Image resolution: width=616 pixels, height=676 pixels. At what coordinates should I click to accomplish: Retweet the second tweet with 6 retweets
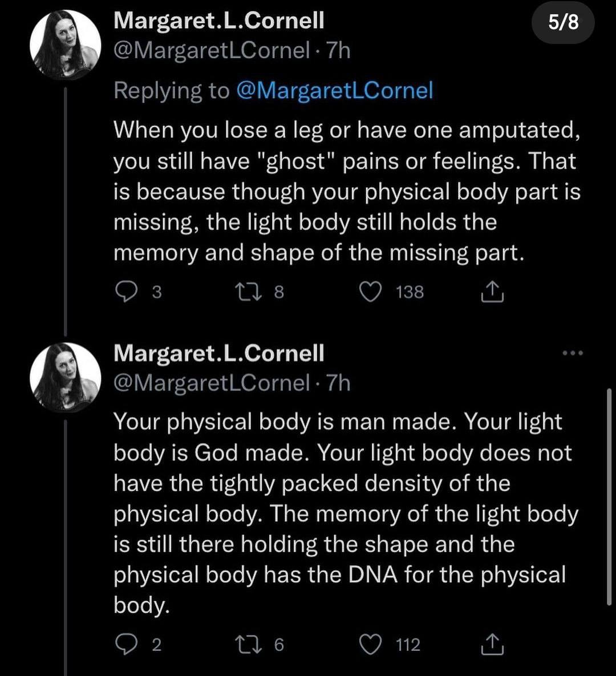point(250,645)
